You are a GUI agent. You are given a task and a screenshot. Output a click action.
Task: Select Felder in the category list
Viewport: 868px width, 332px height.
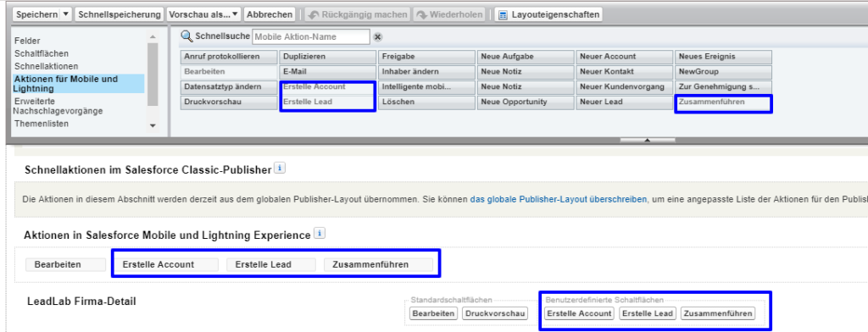pyautogui.click(x=27, y=41)
